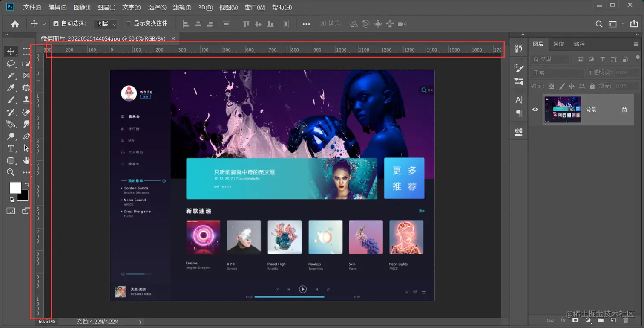The image size is (644, 328).
Task: Reset default foreground and background colors
Action: coord(12,199)
